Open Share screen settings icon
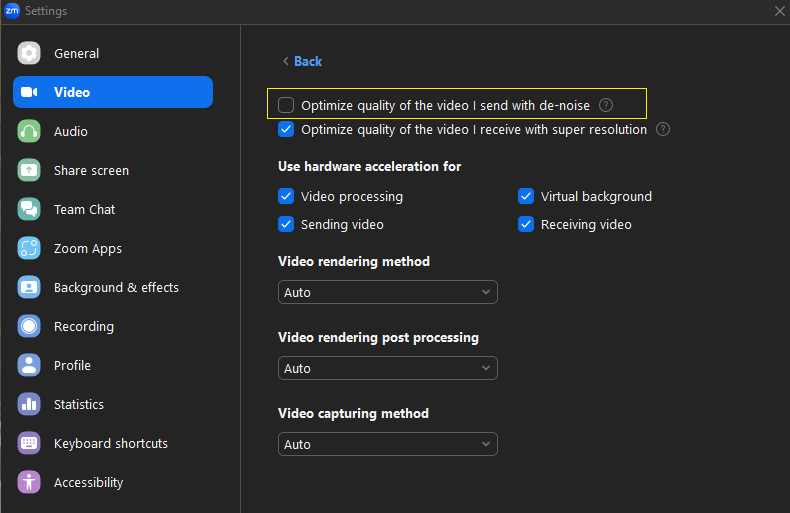 point(29,171)
